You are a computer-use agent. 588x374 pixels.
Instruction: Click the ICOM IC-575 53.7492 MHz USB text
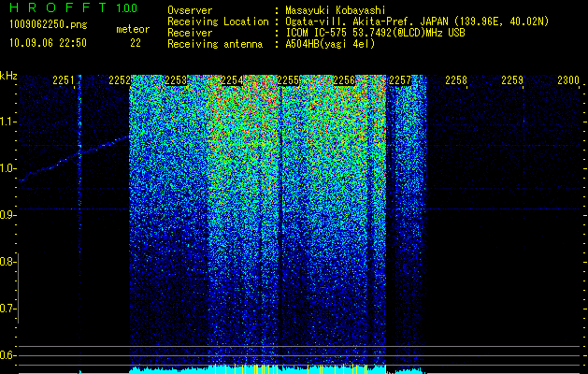point(375,33)
